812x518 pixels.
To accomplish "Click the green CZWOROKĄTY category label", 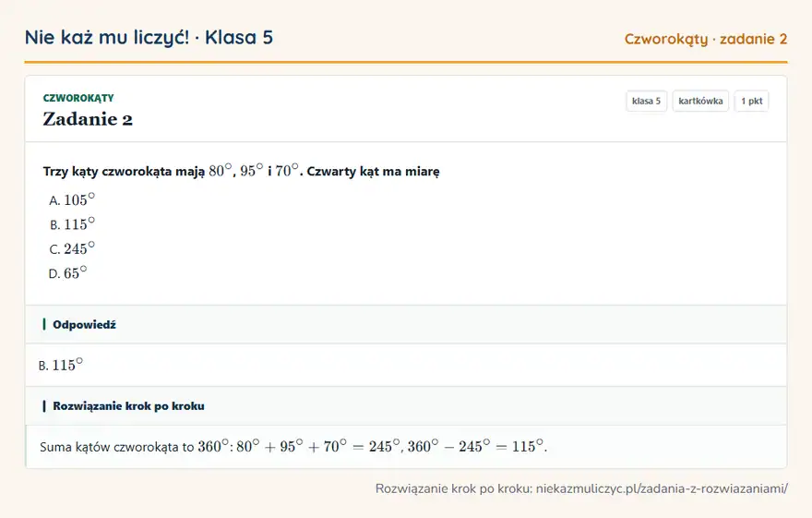I will click(x=78, y=98).
